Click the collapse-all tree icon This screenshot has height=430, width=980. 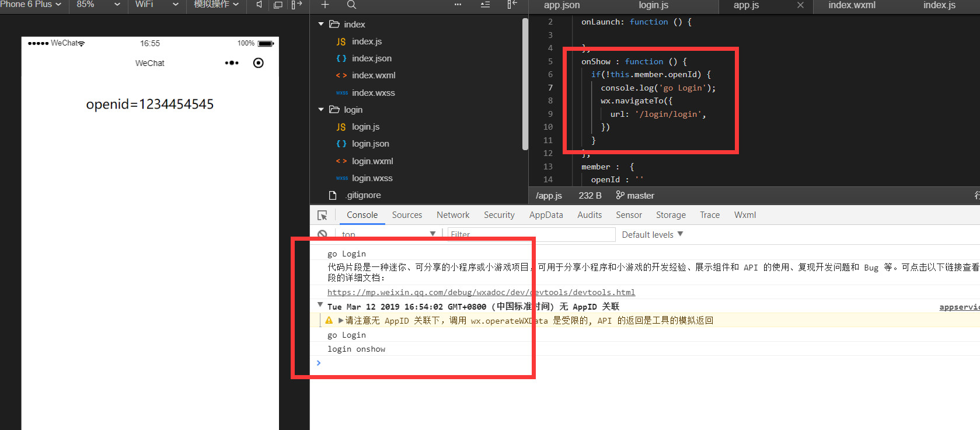(x=485, y=5)
